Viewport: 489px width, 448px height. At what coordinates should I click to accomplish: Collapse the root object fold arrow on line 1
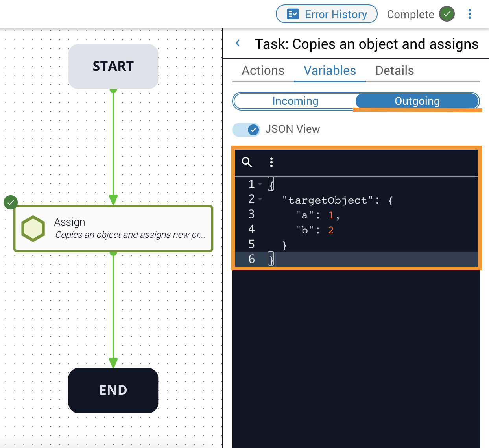260,184
